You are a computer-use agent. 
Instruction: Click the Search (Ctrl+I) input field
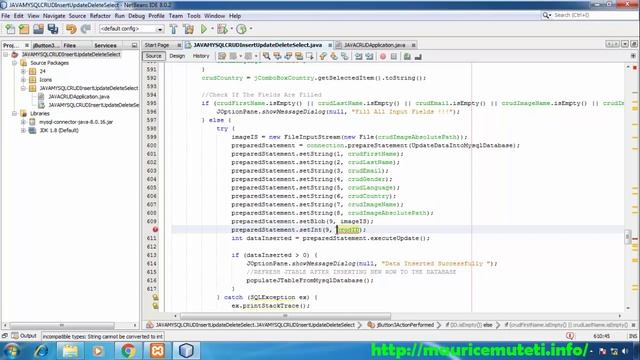click(x=591, y=15)
